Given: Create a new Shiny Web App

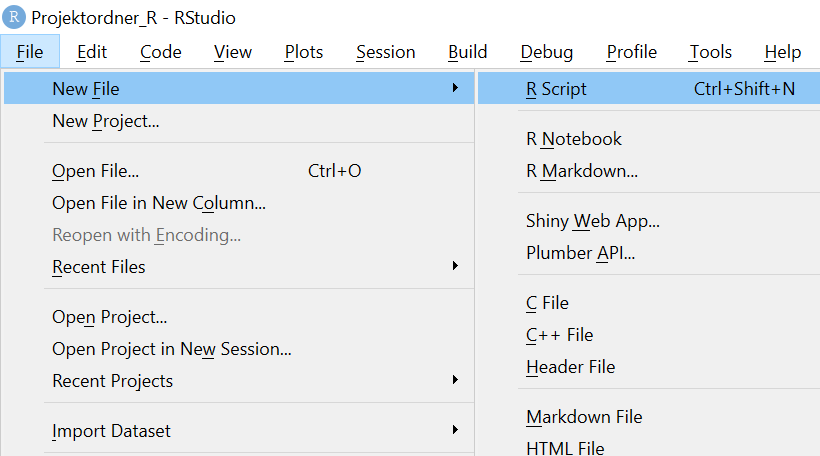Looking at the screenshot, I should click(592, 221).
